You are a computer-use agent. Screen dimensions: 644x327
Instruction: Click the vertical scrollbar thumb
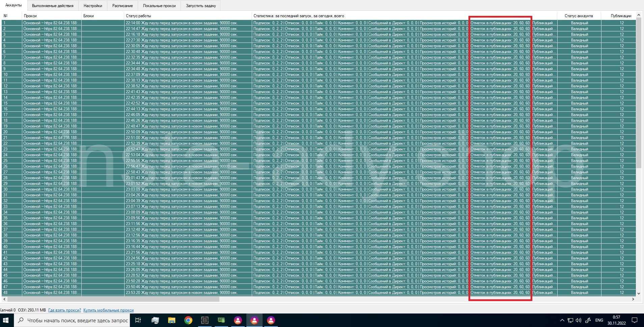point(639,93)
